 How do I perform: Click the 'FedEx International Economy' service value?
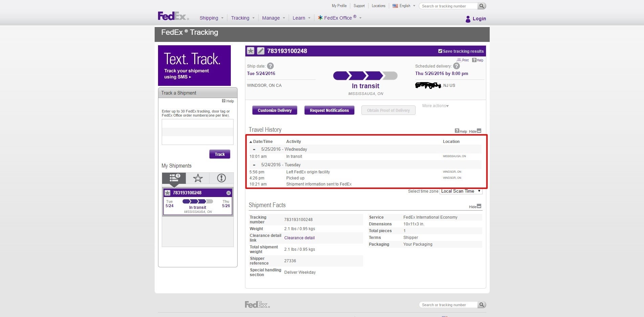pos(430,217)
